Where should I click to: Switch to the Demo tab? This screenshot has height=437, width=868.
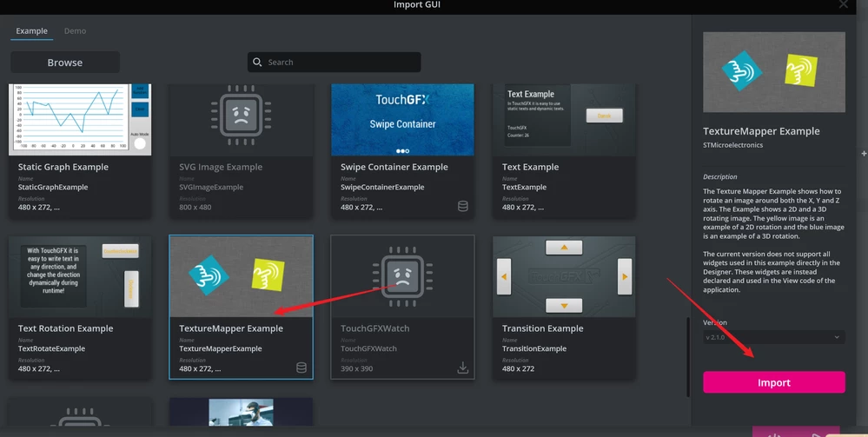point(75,31)
